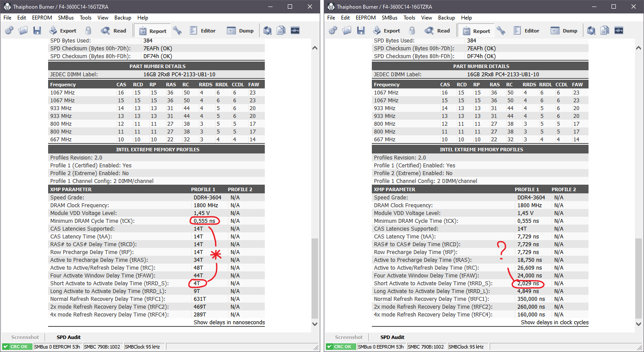Select Report in the left window toolbar
Screen dimensions: 644x352
click(152, 31)
